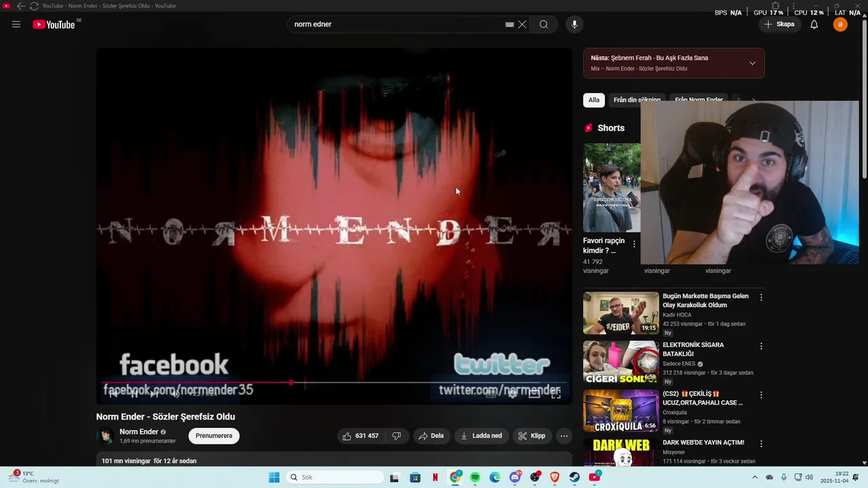Open the Skapa create menu
The width and height of the screenshot is (868, 488).
click(x=779, y=24)
